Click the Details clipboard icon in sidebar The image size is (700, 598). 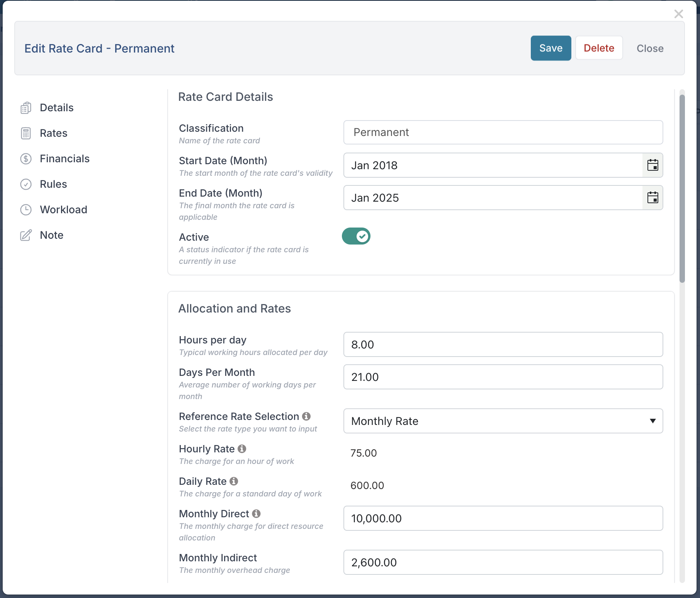(x=26, y=108)
